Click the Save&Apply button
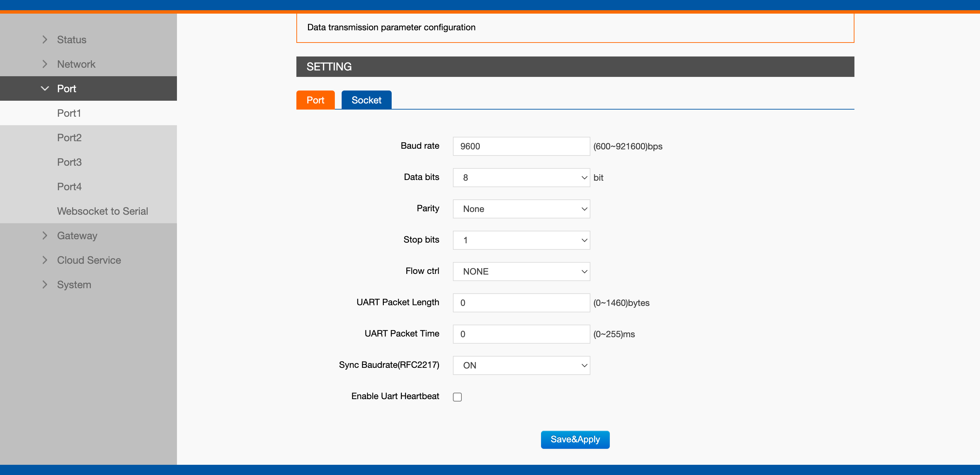Screen dimensions: 980x475 pos(575,439)
